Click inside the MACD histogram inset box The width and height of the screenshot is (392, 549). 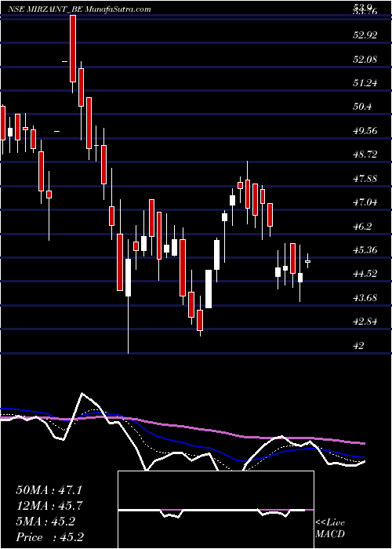click(216, 510)
